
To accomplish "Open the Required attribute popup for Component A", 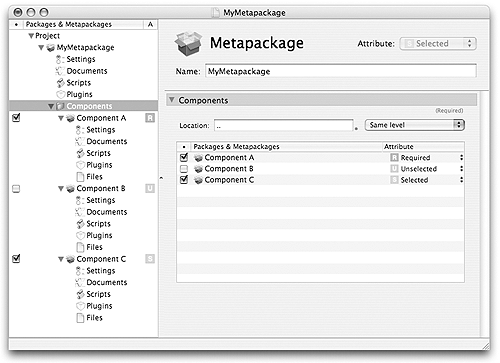I will point(427,158).
